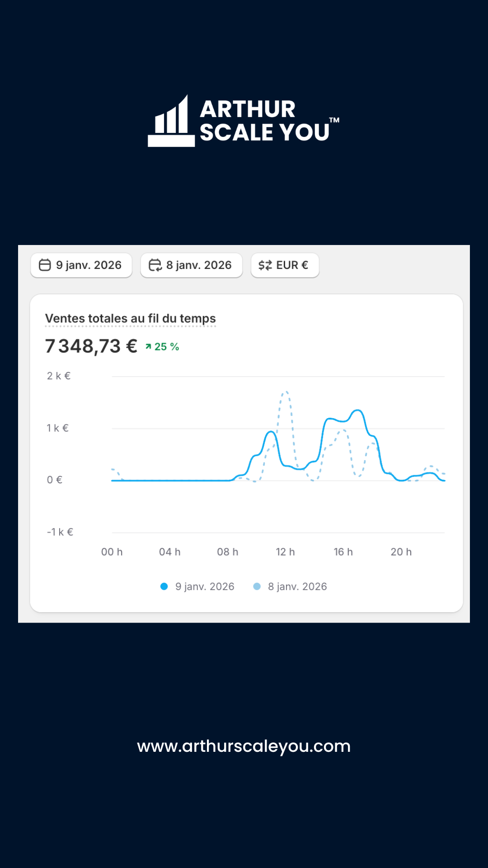
Task: Open the 8 janv. 2026 comparison date picker
Action: [x=192, y=265]
